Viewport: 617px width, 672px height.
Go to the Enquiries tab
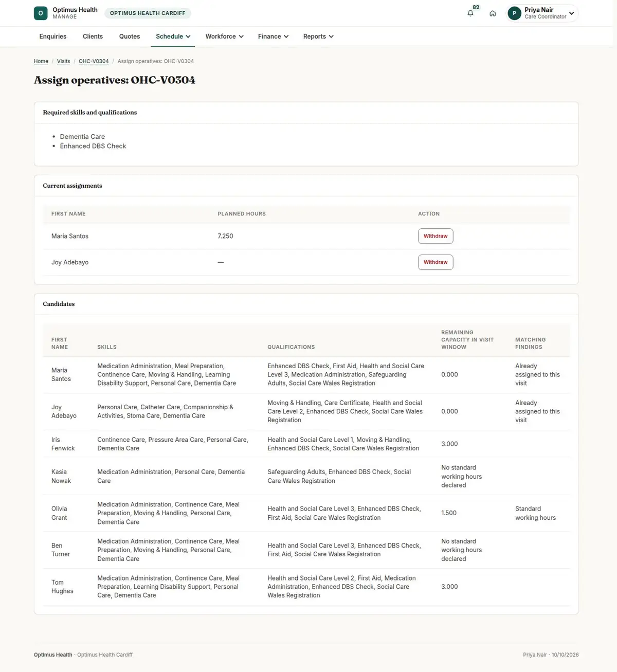(53, 37)
